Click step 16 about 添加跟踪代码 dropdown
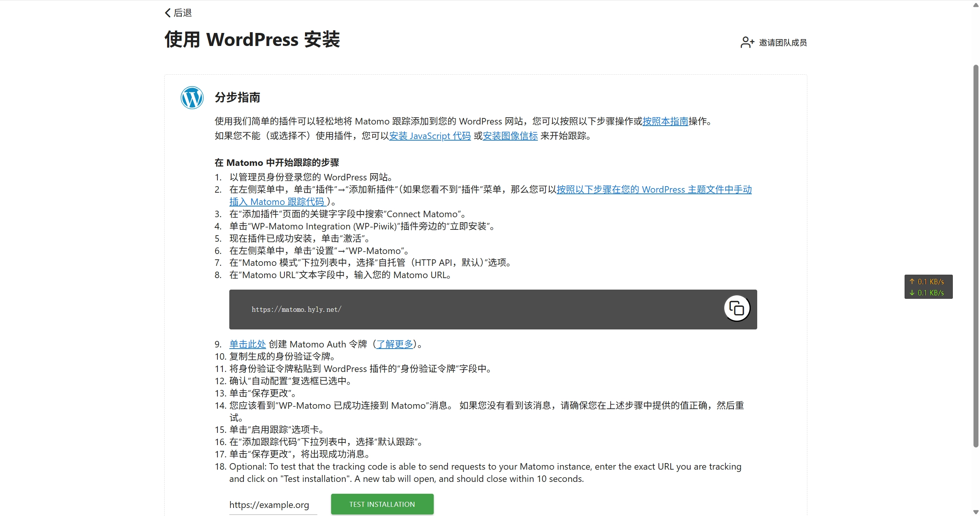Image resolution: width=980 pixels, height=516 pixels. (326, 442)
